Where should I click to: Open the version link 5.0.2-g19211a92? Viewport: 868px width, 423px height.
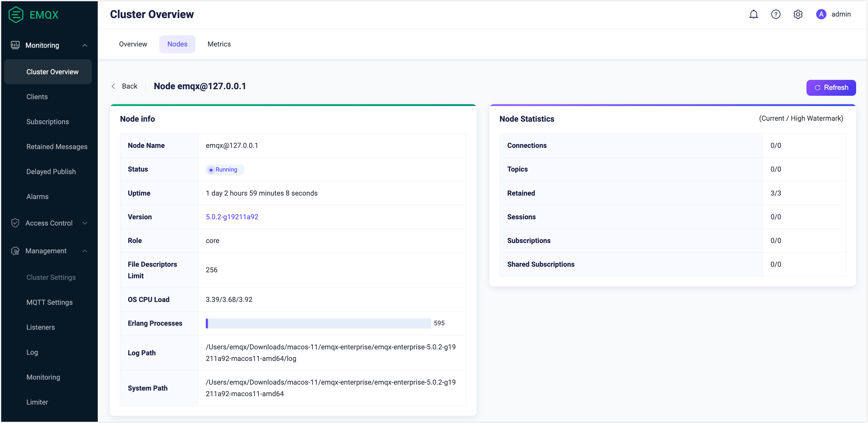click(232, 217)
